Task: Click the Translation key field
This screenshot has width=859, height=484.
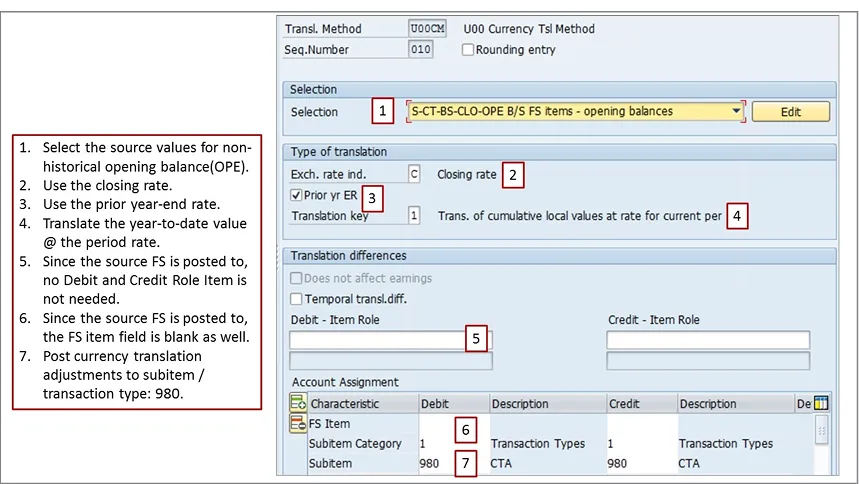Action: click(414, 215)
